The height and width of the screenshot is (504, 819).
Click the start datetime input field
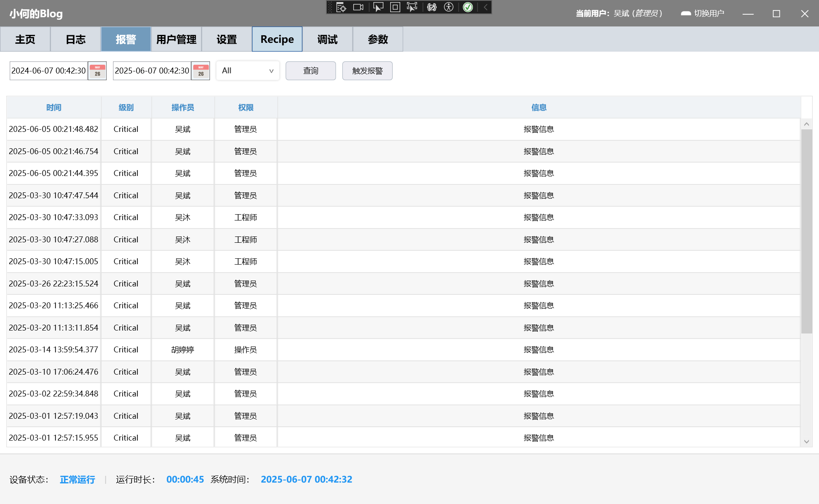click(x=49, y=71)
